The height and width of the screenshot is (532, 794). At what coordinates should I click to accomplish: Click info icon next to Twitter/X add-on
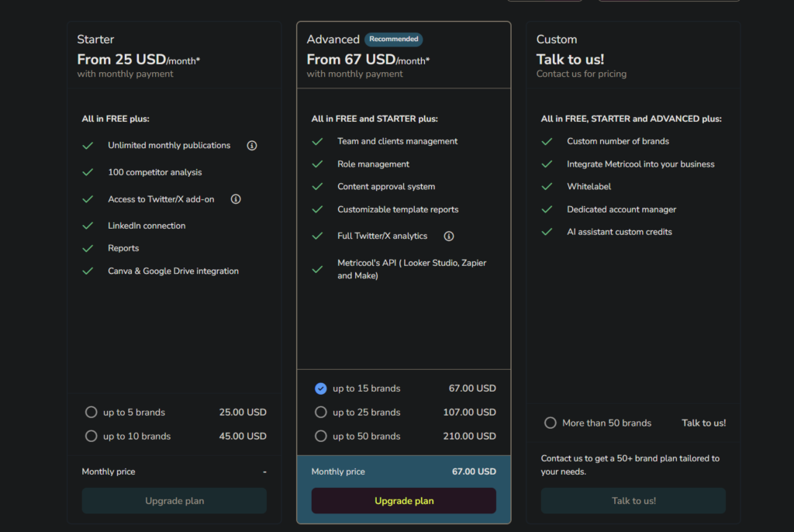coord(236,199)
